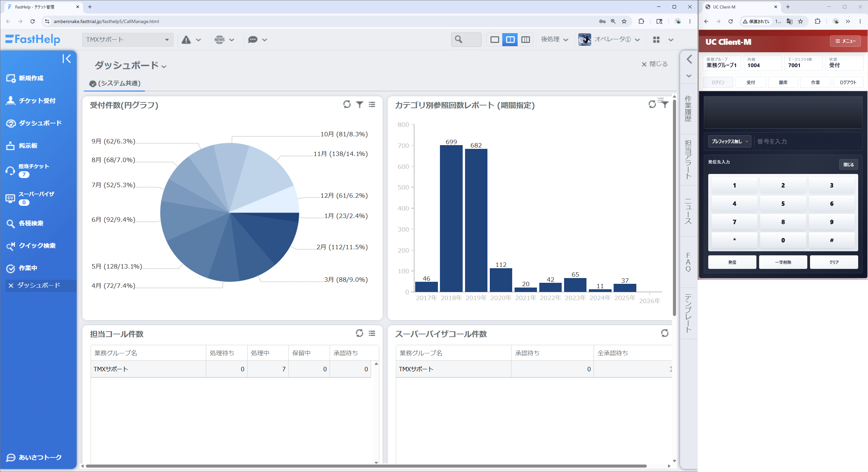
Task: Collapse the FastHelp left sidebar
Action: (66, 59)
